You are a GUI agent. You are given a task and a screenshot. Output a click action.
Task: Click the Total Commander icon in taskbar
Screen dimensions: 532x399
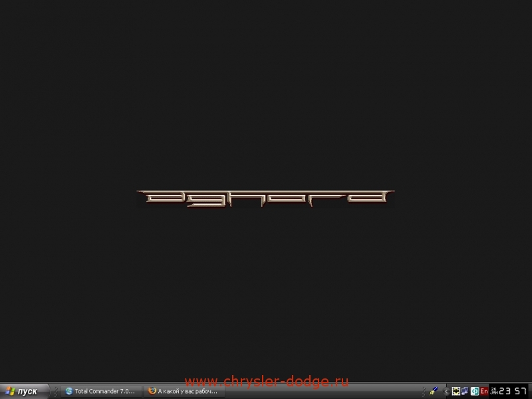pos(69,391)
